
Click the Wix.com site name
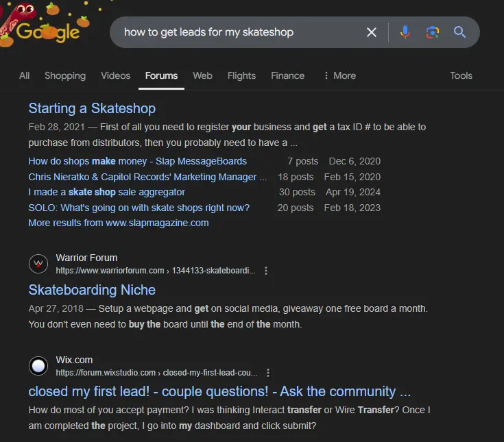click(74, 360)
